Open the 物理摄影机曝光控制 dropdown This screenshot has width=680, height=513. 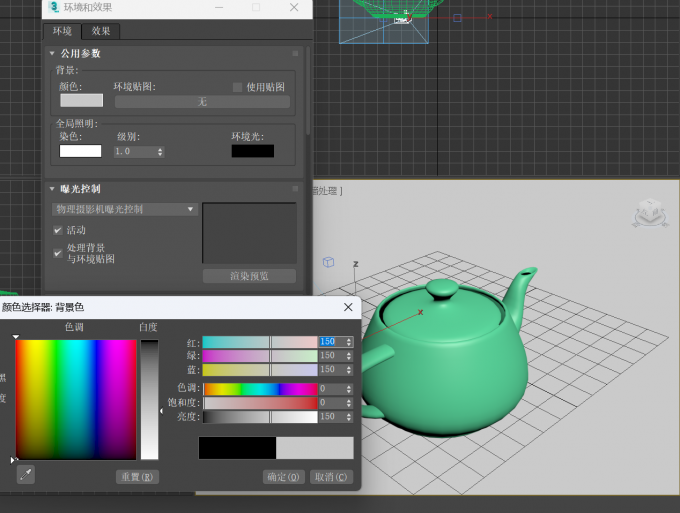[x=124, y=209]
